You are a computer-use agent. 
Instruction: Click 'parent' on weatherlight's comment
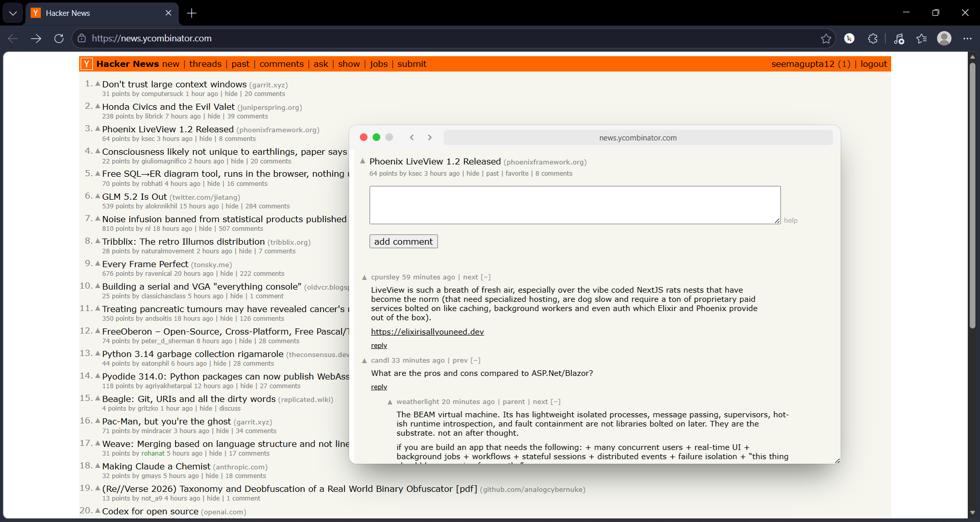513,402
